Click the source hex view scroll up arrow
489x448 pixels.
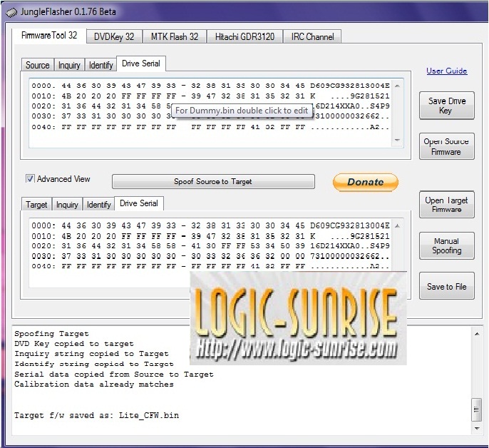point(397,86)
